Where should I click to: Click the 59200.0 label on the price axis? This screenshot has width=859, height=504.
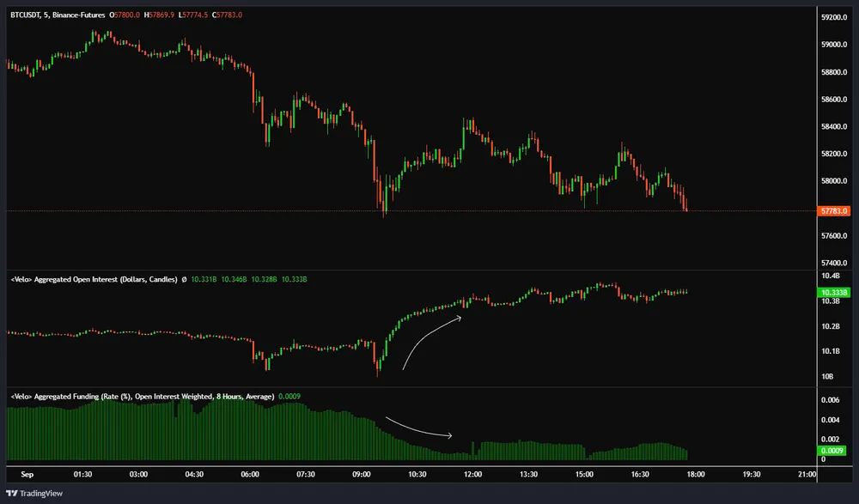pos(835,17)
